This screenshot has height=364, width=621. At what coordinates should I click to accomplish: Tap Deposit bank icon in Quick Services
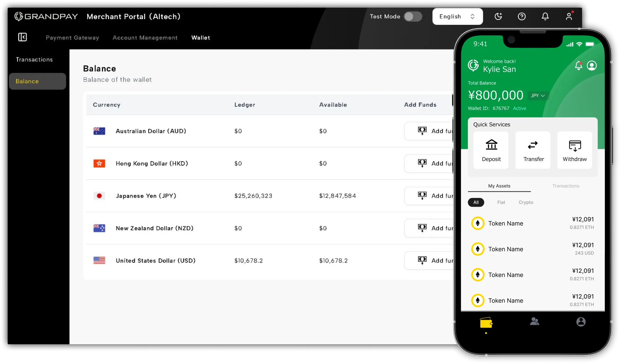(x=491, y=145)
